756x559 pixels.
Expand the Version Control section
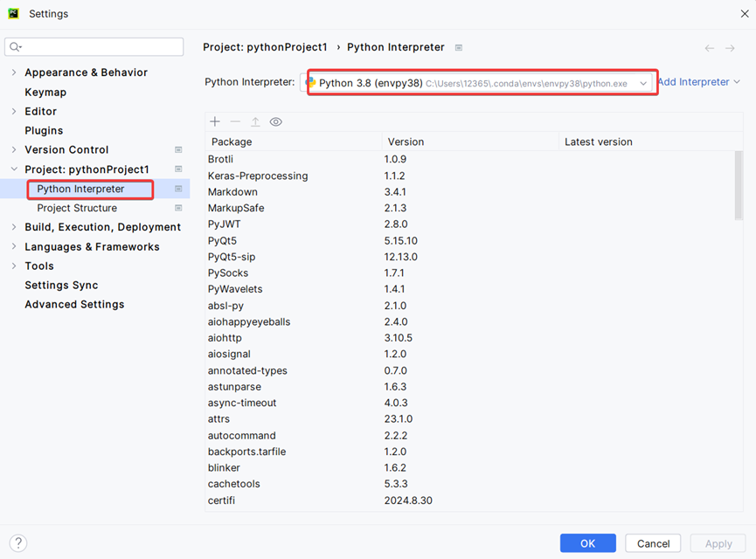pos(14,150)
